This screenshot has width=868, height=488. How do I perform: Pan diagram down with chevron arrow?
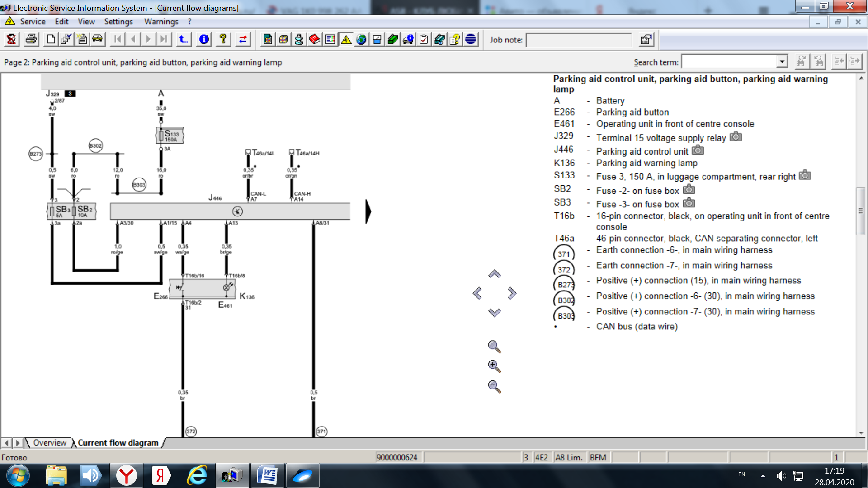(x=495, y=313)
